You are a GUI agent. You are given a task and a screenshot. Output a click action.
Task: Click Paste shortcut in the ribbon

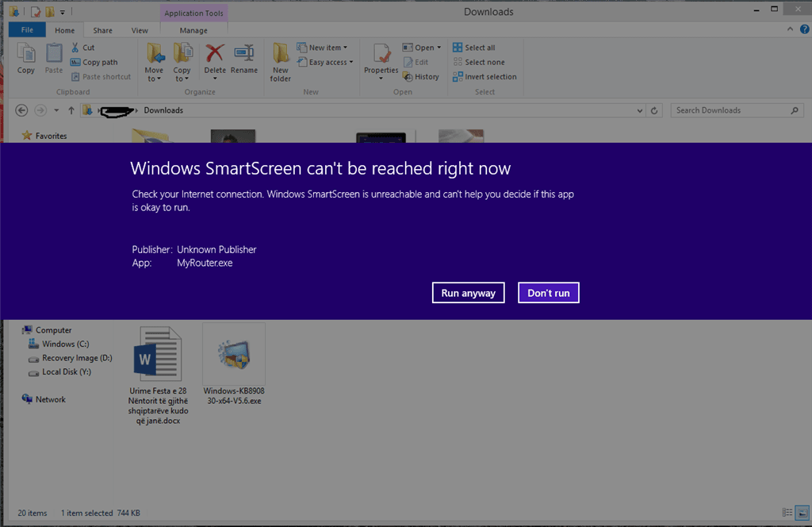pos(101,77)
